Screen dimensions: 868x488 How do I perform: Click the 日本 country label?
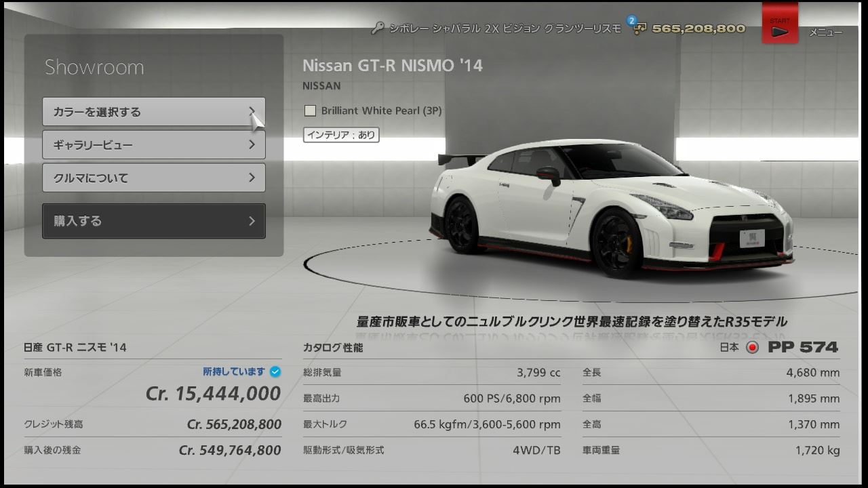pos(730,348)
